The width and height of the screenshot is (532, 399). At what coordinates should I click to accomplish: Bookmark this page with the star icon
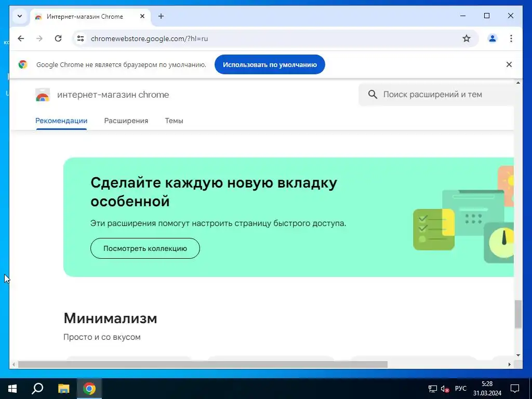point(467,38)
